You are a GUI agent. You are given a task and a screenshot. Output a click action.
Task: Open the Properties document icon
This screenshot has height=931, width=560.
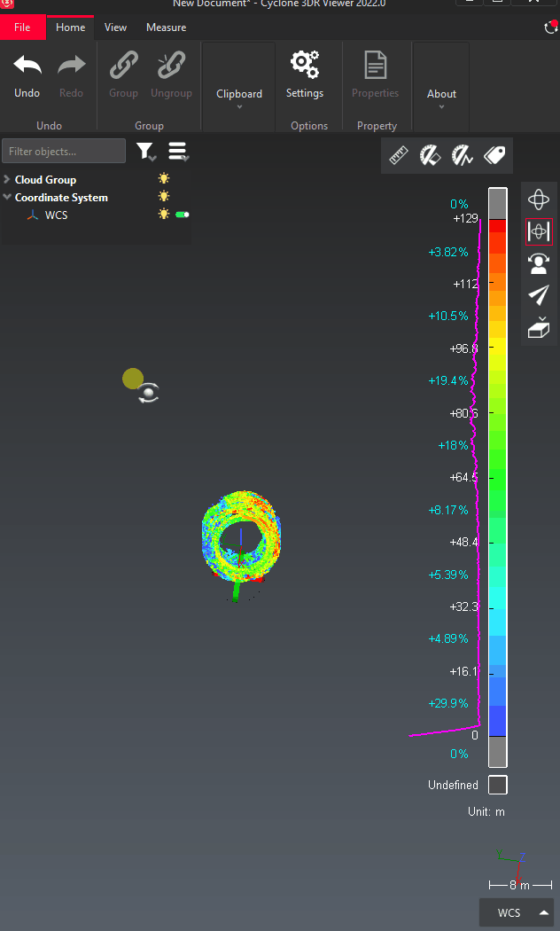(x=375, y=65)
